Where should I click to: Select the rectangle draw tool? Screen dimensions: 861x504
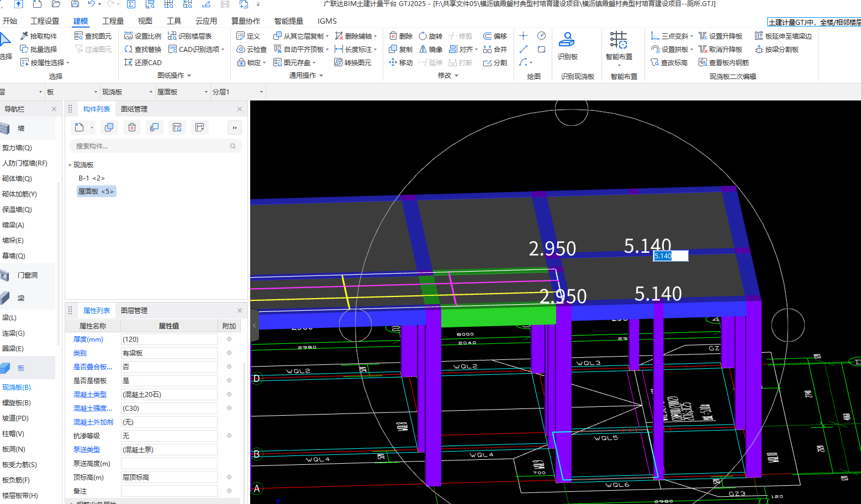[542, 49]
